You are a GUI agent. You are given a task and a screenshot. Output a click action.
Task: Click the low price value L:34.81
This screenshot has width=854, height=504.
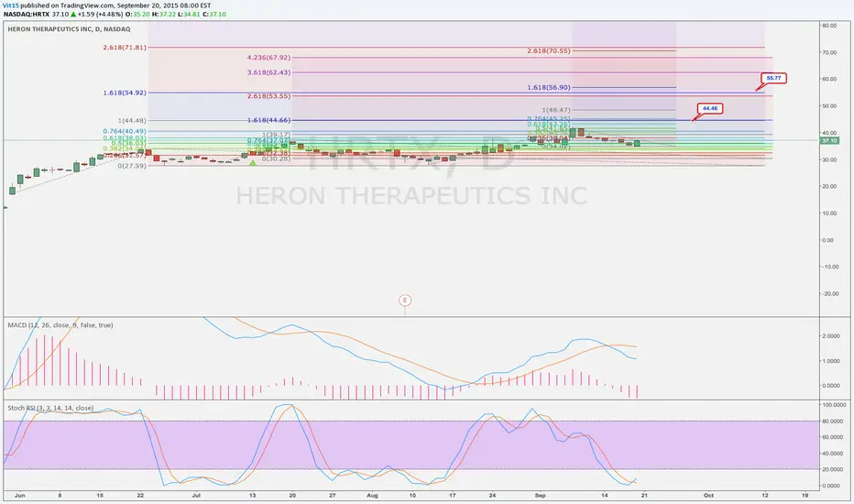point(189,14)
